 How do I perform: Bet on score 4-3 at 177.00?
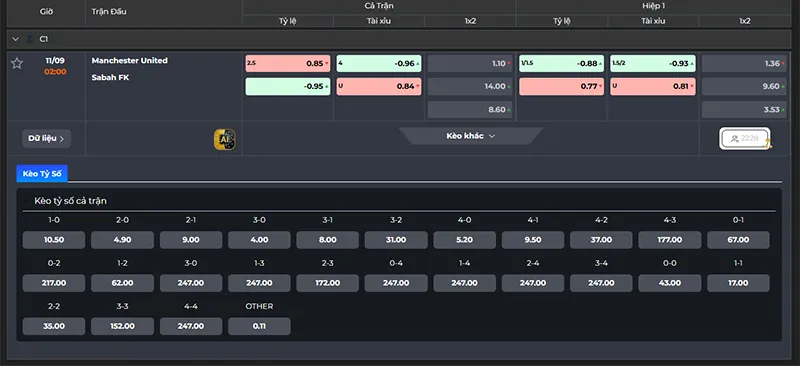point(669,240)
